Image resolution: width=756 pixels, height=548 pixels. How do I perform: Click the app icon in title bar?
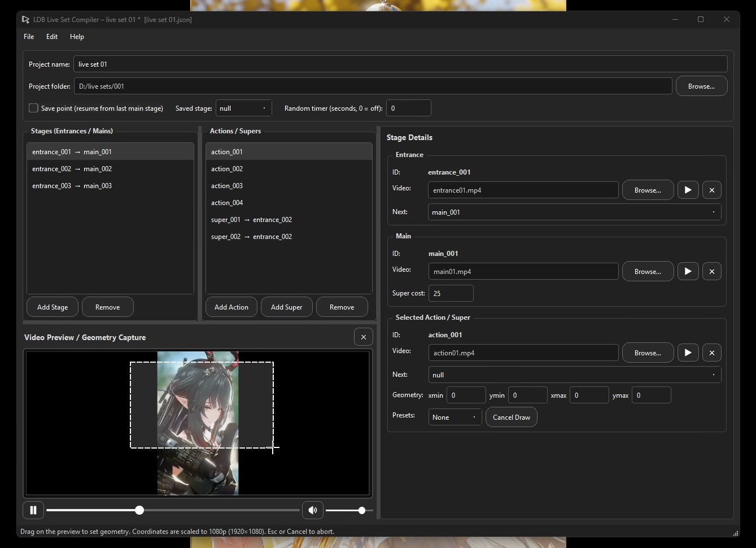pos(25,19)
